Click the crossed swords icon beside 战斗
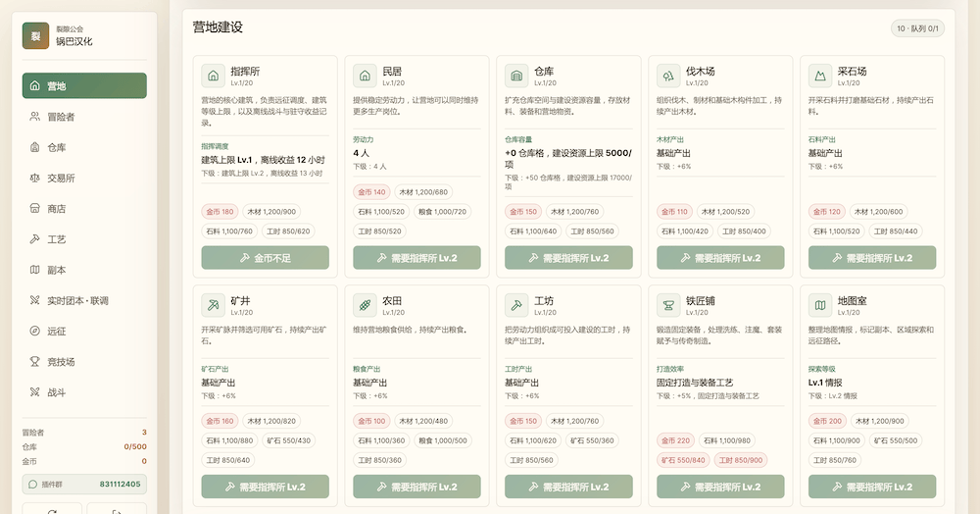 (x=35, y=392)
